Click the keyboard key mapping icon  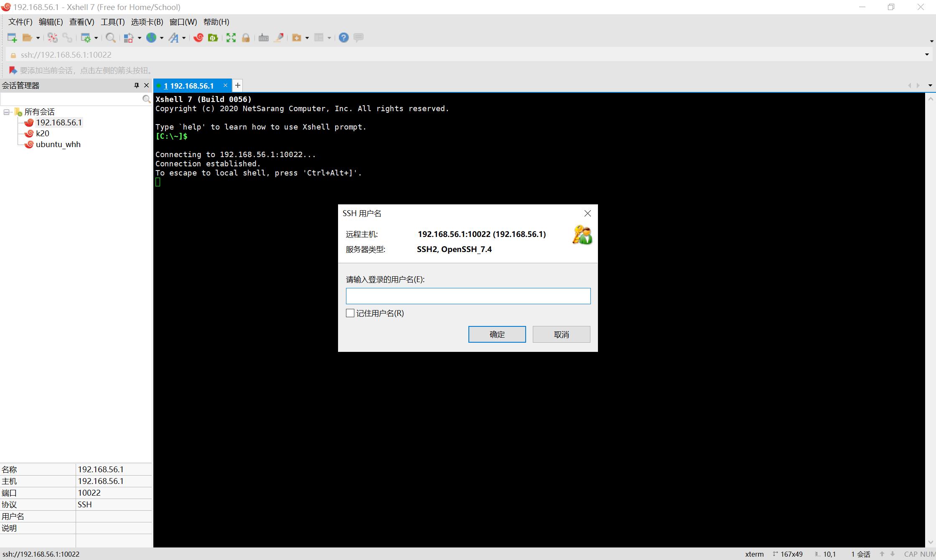pyautogui.click(x=264, y=38)
